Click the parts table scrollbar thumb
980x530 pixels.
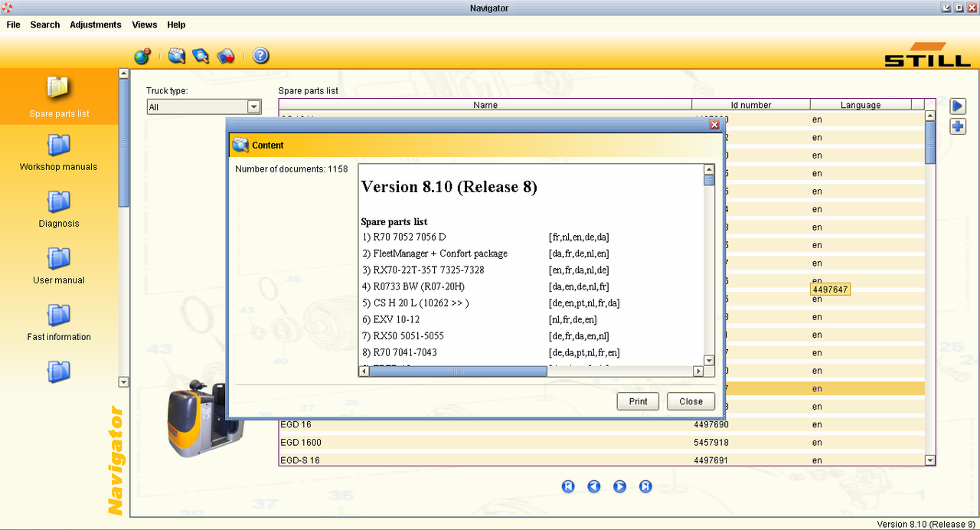pos(930,142)
